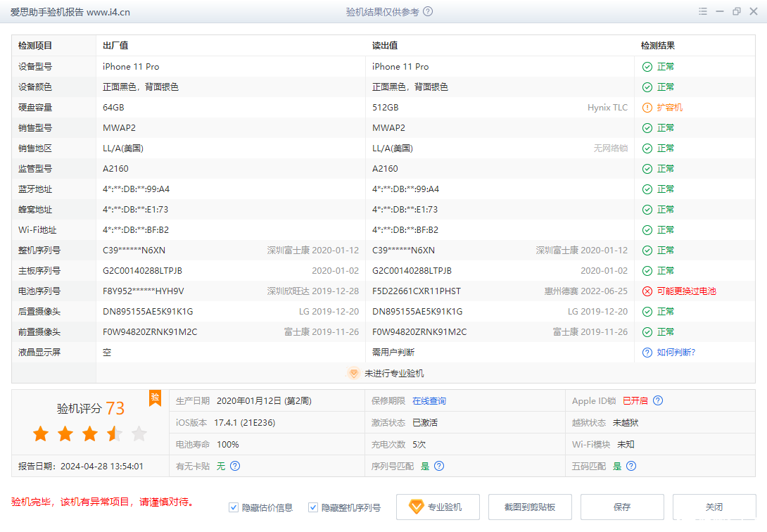Click the orange 扩容机 warning icon
767x532 pixels.
(647, 108)
